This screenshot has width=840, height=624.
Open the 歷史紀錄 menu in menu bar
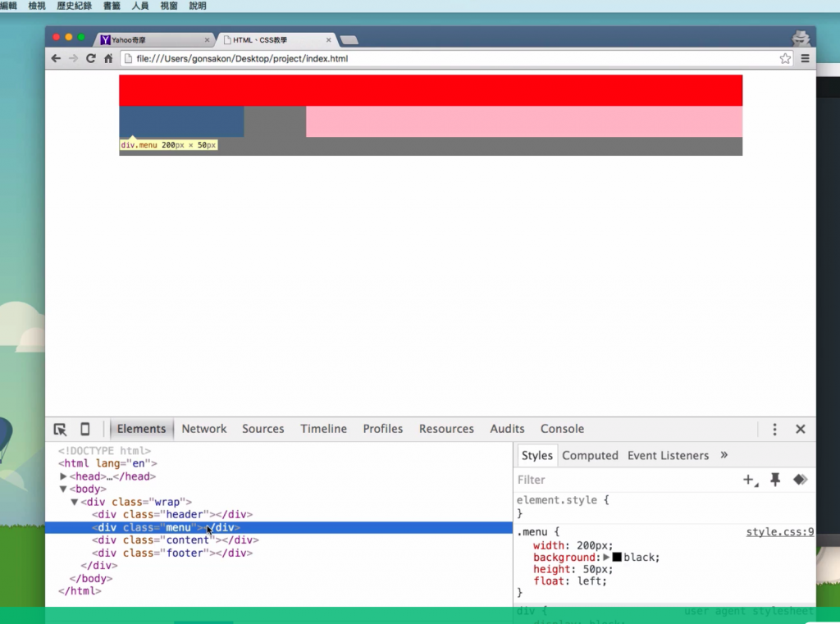click(74, 6)
